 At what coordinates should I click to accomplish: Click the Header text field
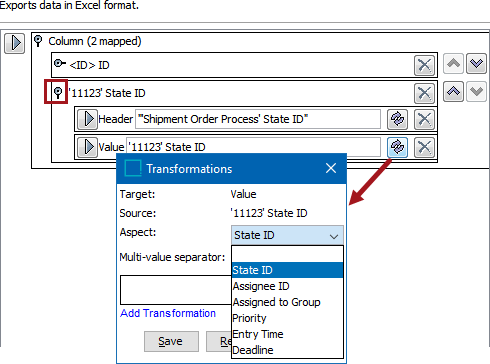tap(258, 119)
